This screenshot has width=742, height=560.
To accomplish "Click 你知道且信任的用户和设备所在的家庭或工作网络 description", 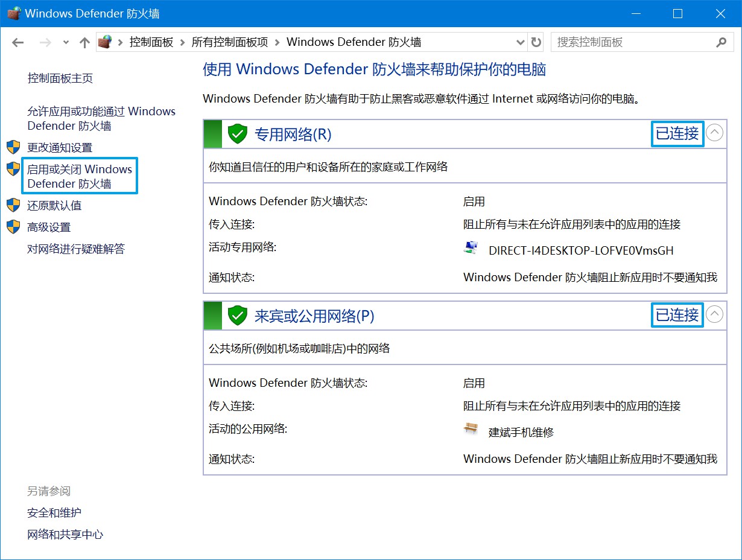I will [328, 167].
